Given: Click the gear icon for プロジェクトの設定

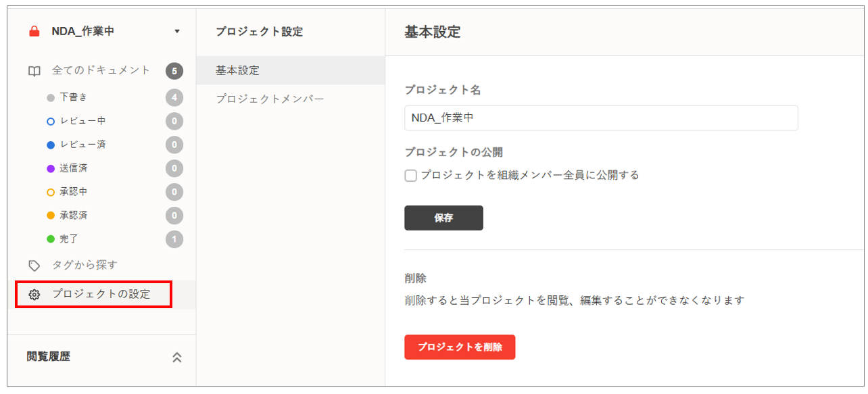Looking at the screenshot, I should (34, 295).
